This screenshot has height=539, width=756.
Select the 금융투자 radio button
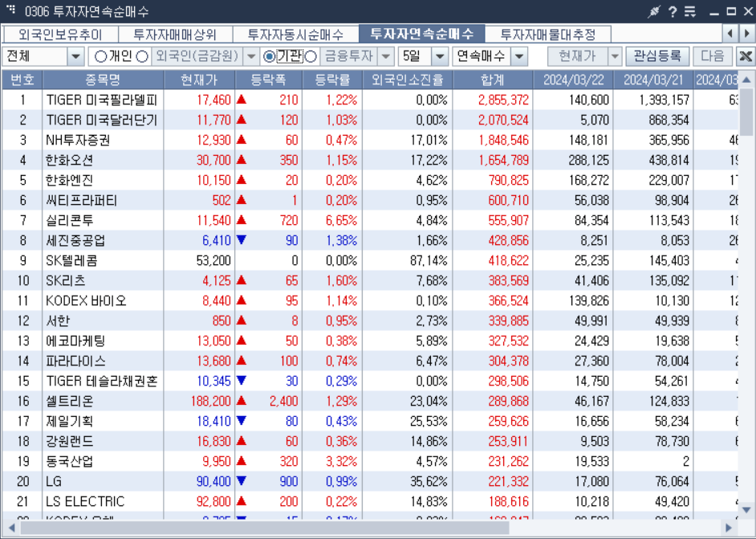311,57
